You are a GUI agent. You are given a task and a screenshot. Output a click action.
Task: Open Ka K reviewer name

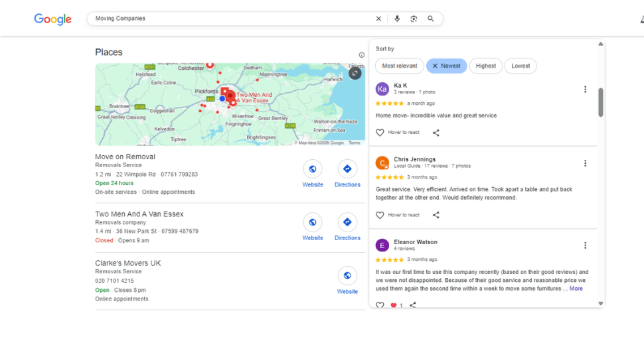click(x=400, y=86)
